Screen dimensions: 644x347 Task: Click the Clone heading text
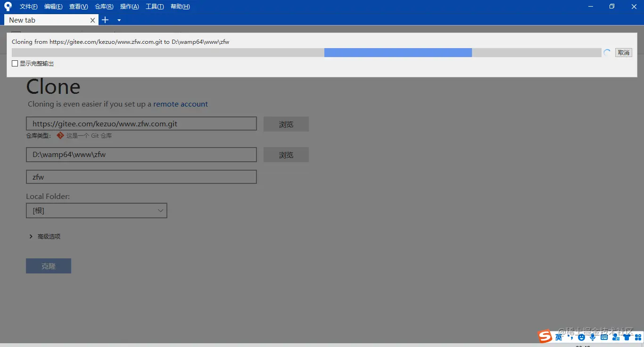(x=53, y=87)
